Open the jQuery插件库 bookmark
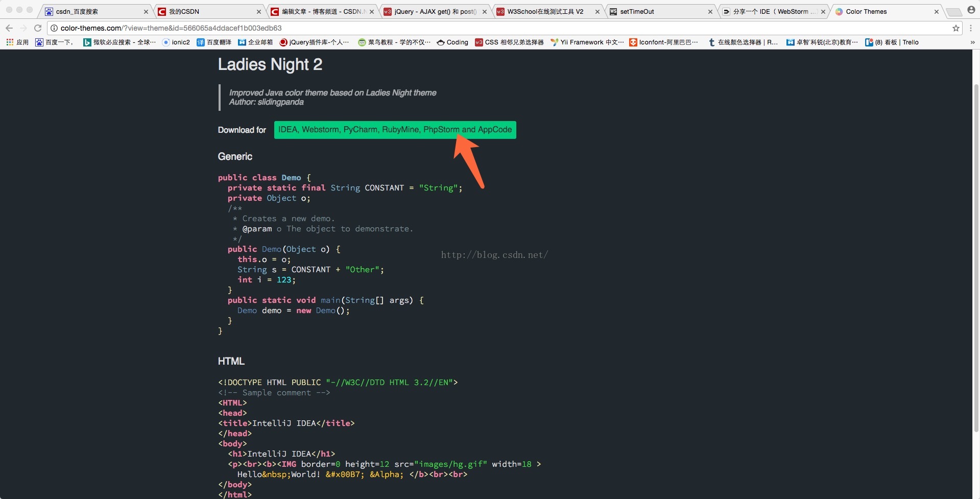Viewport: 980px width, 499px height. [x=314, y=42]
